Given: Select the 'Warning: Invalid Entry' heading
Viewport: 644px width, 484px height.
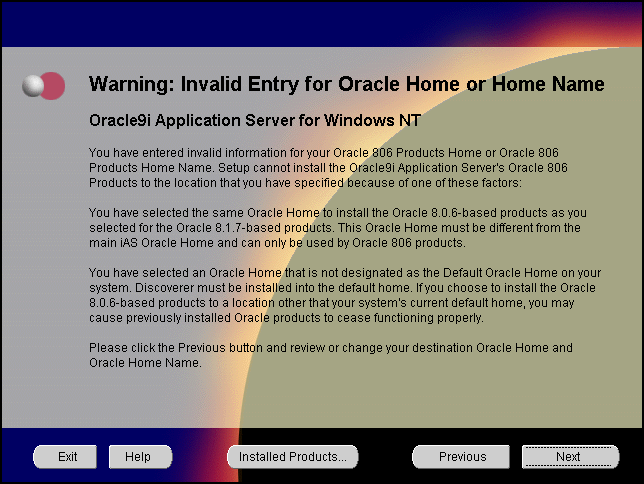Looking at the screenshot, I should point(347,84).
